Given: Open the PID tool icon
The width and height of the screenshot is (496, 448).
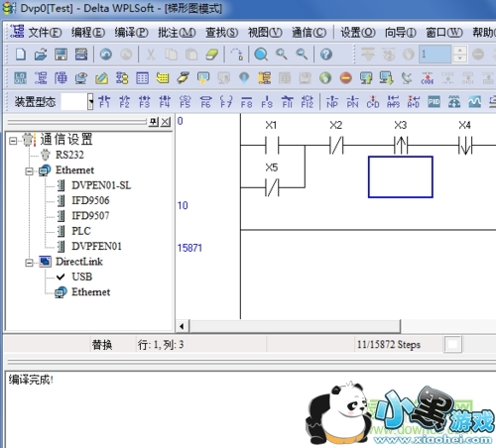Looking at the screenshot, I should pos(434,102).
